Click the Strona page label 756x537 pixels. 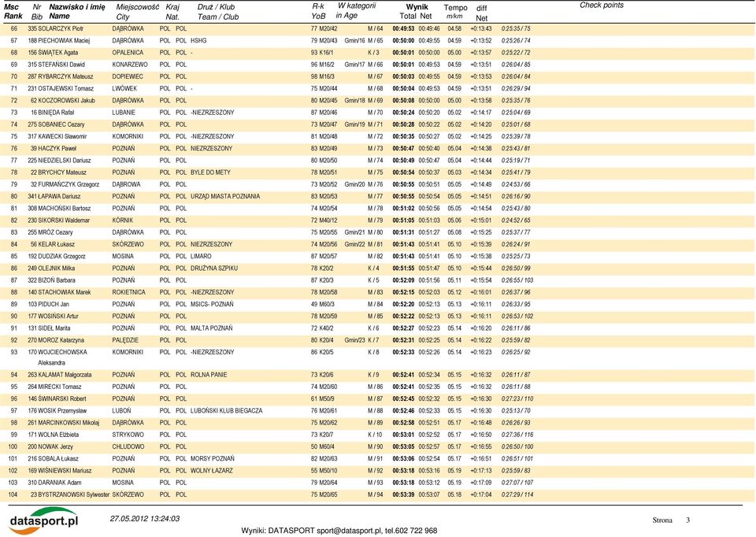[662, 520]
